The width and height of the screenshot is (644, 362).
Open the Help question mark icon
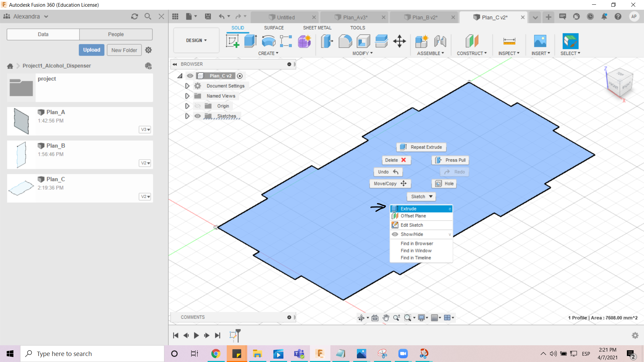pyautogui.click(x=618, y=16)
